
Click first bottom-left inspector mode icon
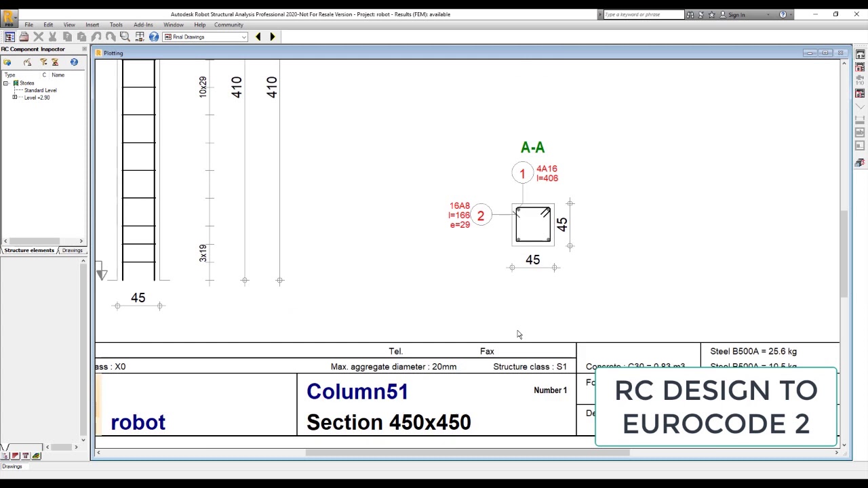(x=5, y=456)
